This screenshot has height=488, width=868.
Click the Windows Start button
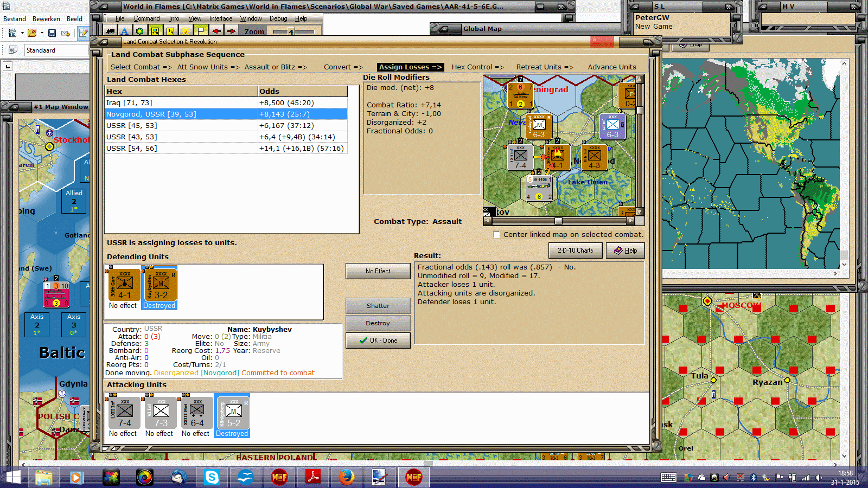click(12, 477)
